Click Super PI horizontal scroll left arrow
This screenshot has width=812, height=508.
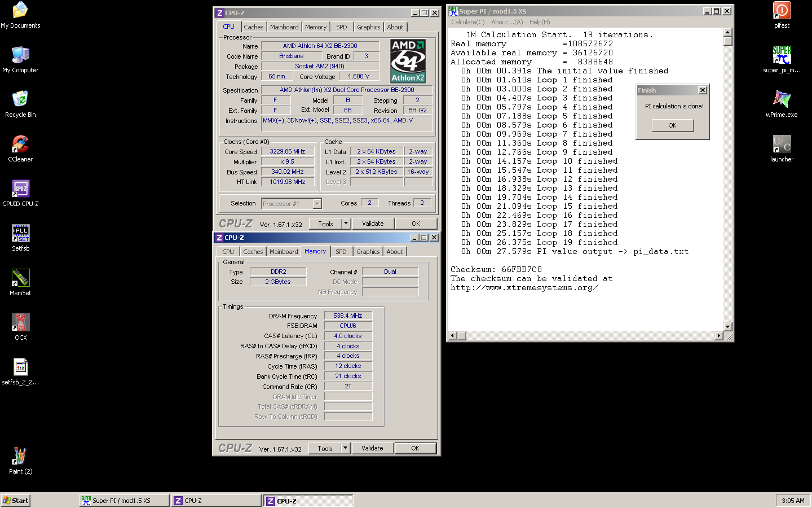click(x=453, y=336)
